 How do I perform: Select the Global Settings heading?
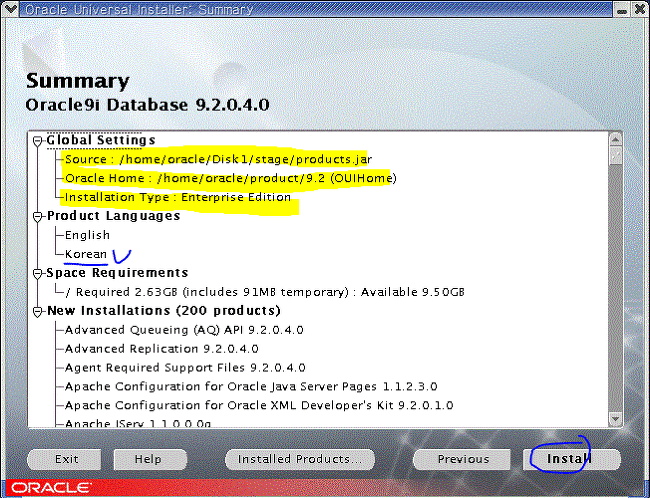click(101, 140)
